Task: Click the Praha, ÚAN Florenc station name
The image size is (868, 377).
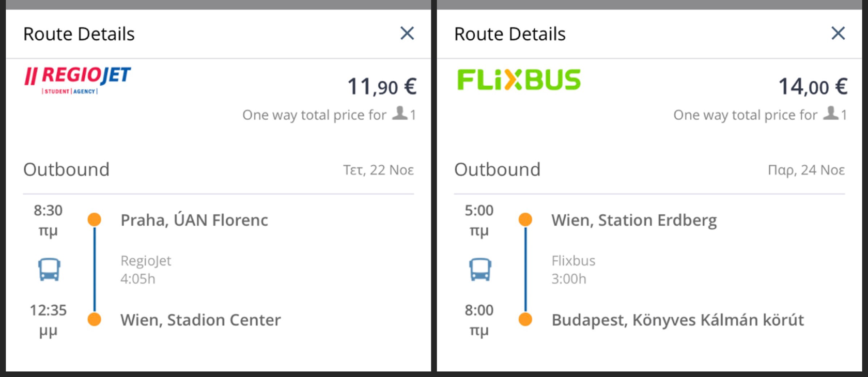Action: point(194,221)
